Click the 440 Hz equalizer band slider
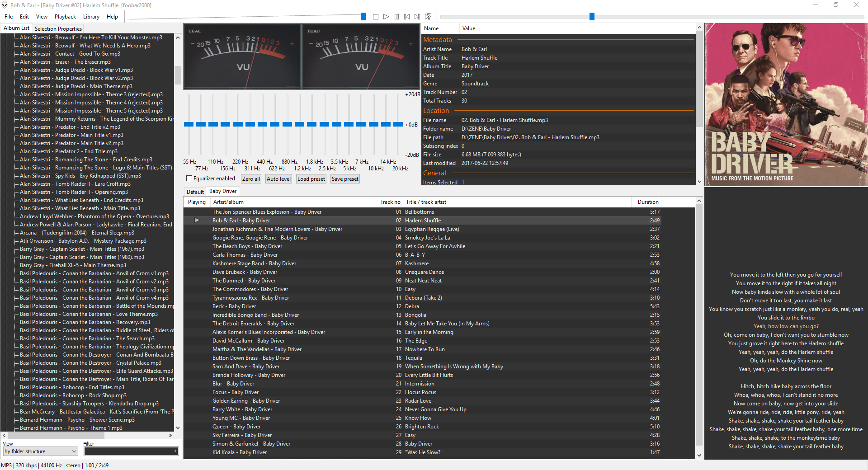This screenshot has width=868, height=470. point(263,124)
